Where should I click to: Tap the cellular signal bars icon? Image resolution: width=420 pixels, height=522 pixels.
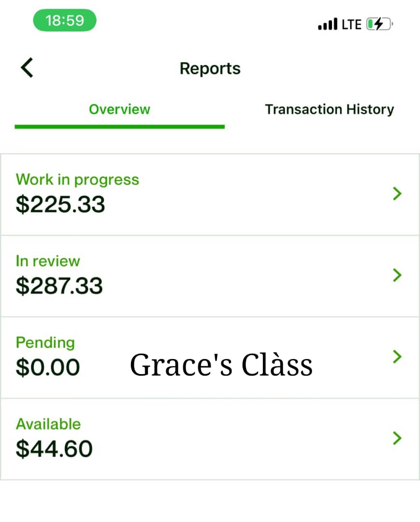(x=328, y=24)
